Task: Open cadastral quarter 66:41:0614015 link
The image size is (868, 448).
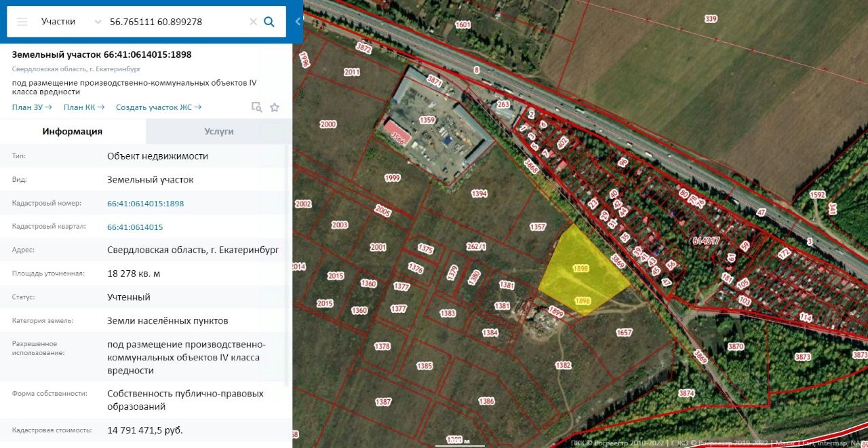Action: pos(135,227)
